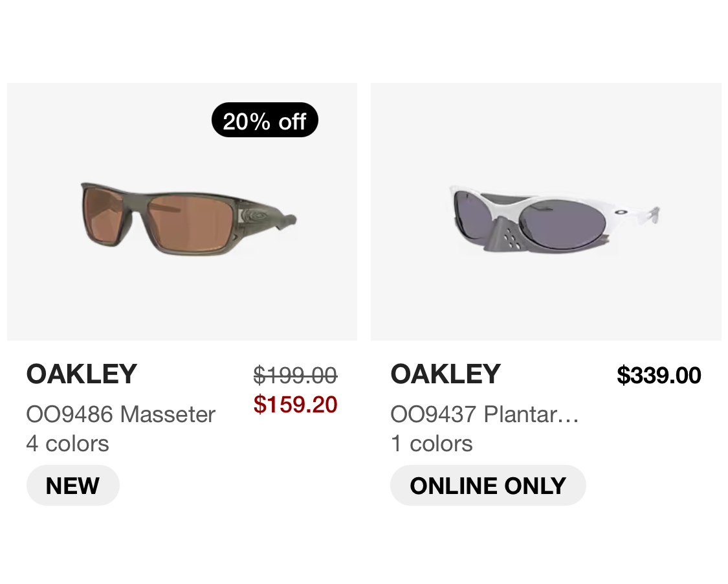This screenshot has height=584, width=728.
Task: Click the OAKLEY brand above OO9437 Plantar
Action: [x=446, y=374]
